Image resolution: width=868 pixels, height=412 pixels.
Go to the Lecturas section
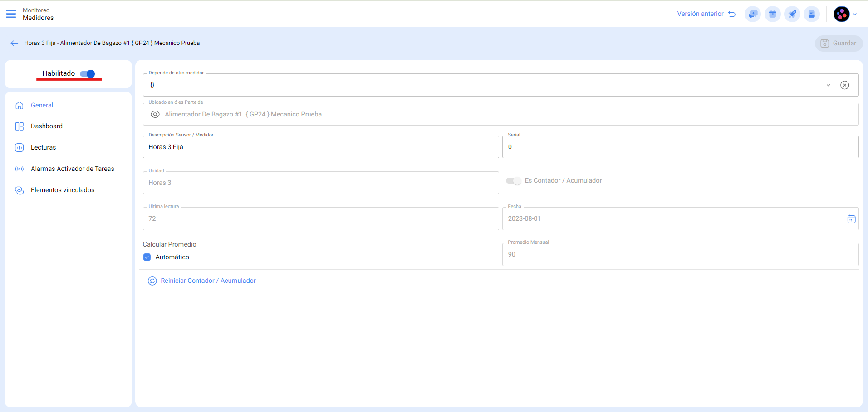(43, 148)
